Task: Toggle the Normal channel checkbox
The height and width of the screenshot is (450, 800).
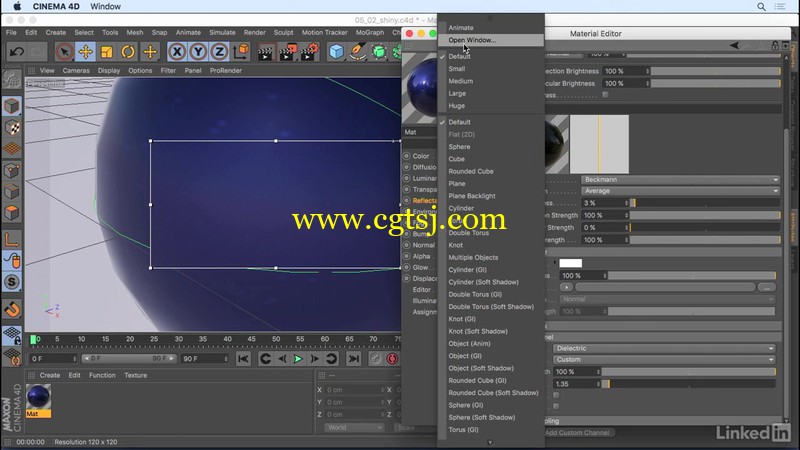Action: pyautogui.click(x=407, y=245)
